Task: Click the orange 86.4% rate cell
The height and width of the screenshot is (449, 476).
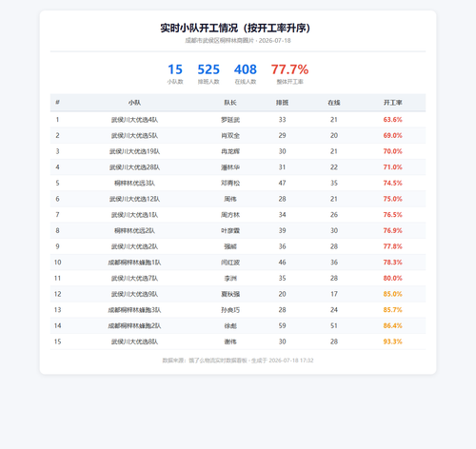Action: pyautogui.click(x=392, y=326)
